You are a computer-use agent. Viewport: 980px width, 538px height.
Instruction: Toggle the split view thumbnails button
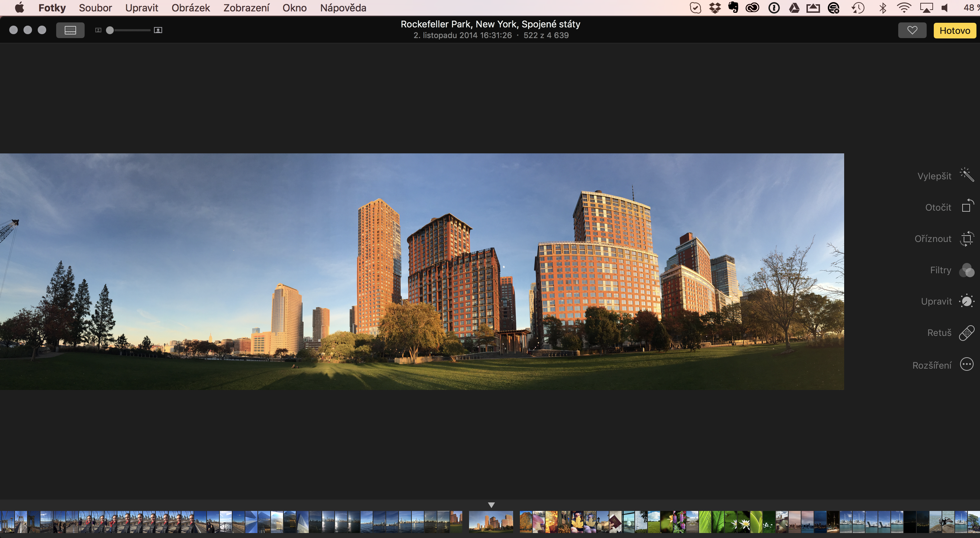[70, 30]
